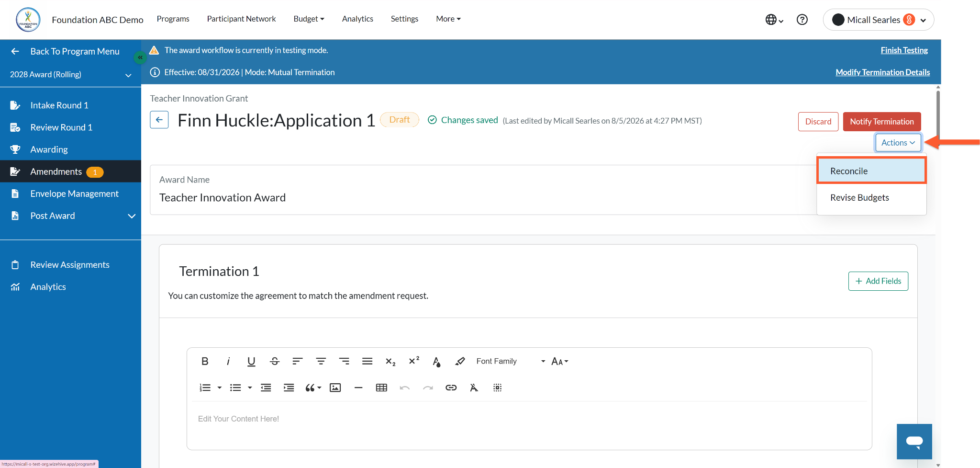The width and height of the screenshot is (980, 468).
Task: Click Modify Termination Details link
Action: point(883,72)
